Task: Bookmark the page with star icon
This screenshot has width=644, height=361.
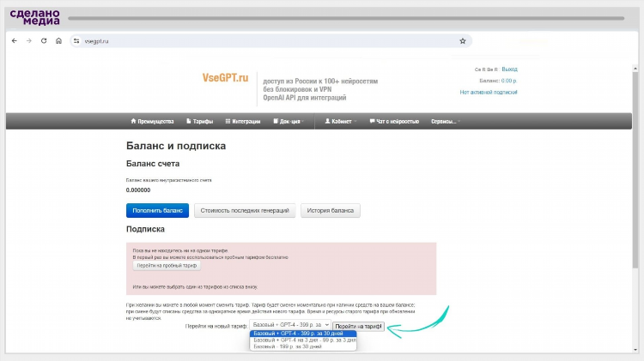Action: click(463, 41)
